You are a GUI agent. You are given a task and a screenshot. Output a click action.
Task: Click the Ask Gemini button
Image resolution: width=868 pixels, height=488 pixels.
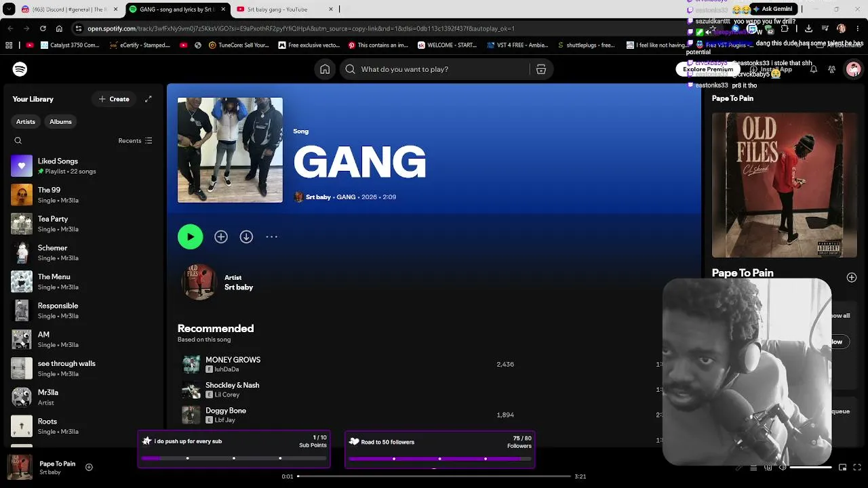coord(772,9)
